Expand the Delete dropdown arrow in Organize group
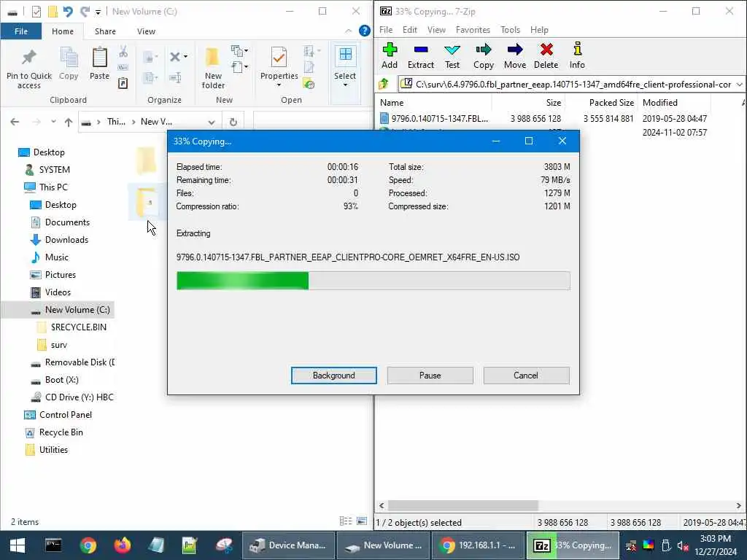Image resolution: width=747 pixels, height=560 pixels. pos(185,57)
